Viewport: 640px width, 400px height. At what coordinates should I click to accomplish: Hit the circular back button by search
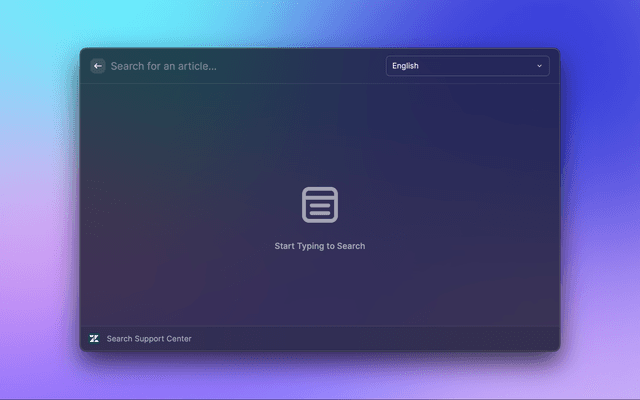coord(97,66)
